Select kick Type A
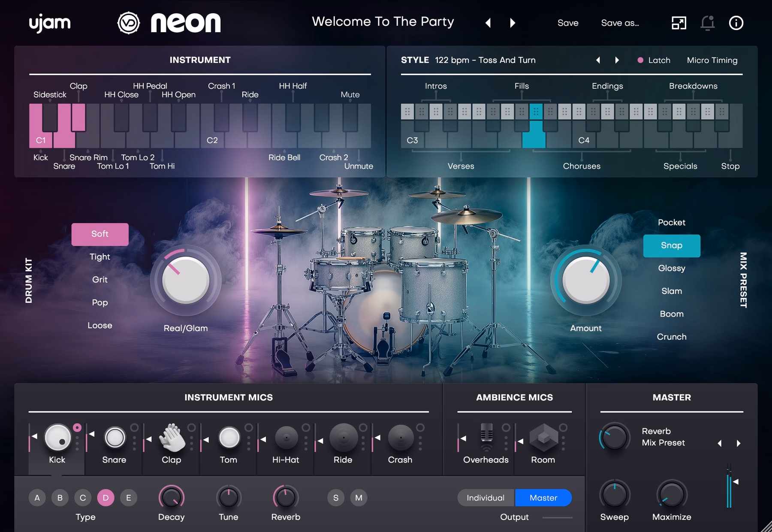The width and height of the screenshot is (772, 532). click(x=37, y=498)
